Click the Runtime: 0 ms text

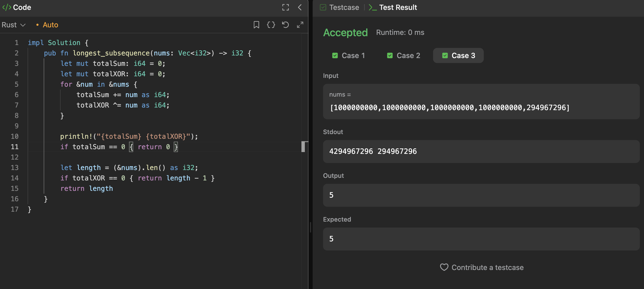click(400, 32)
